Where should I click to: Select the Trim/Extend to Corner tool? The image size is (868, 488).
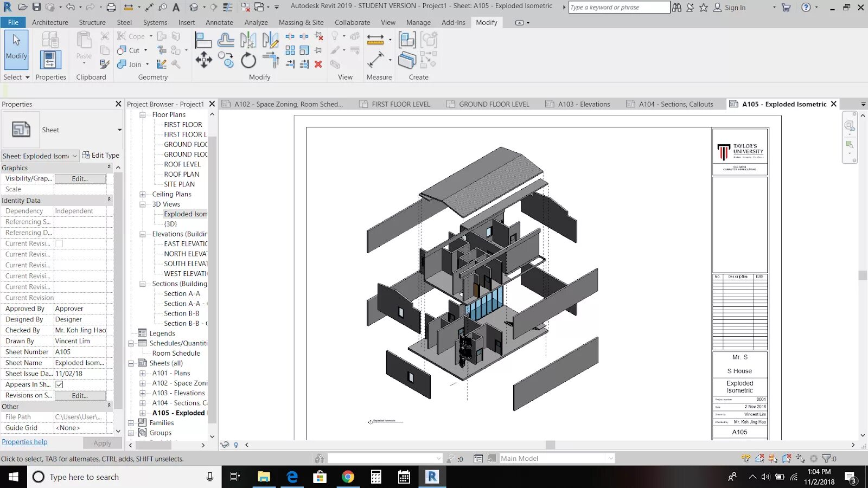[270, 60]
